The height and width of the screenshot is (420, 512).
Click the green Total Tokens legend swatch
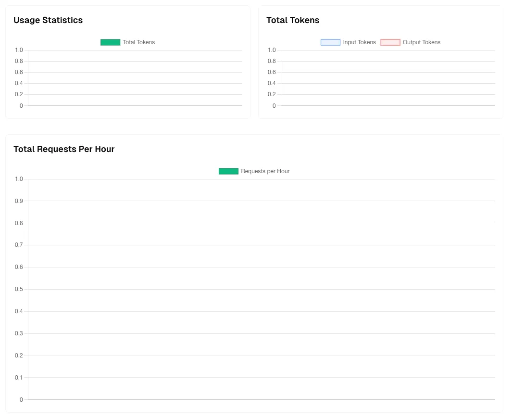click(110, 42)
